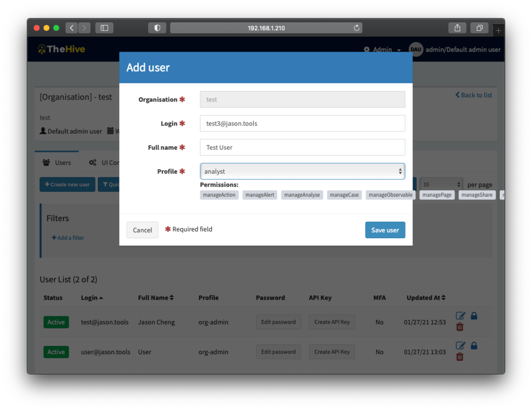The width and height of the screenshot is (532, 410).
Task: Click the Back to list link
Action: click(474, 95)
